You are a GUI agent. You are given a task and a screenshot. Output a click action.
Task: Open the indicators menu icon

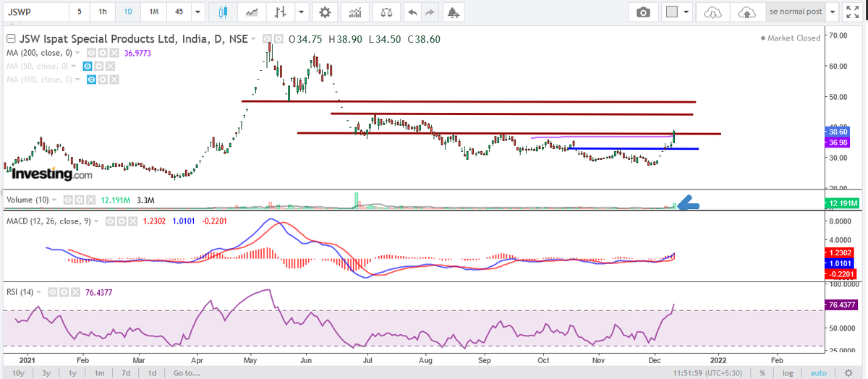click(x=355, y=12)
